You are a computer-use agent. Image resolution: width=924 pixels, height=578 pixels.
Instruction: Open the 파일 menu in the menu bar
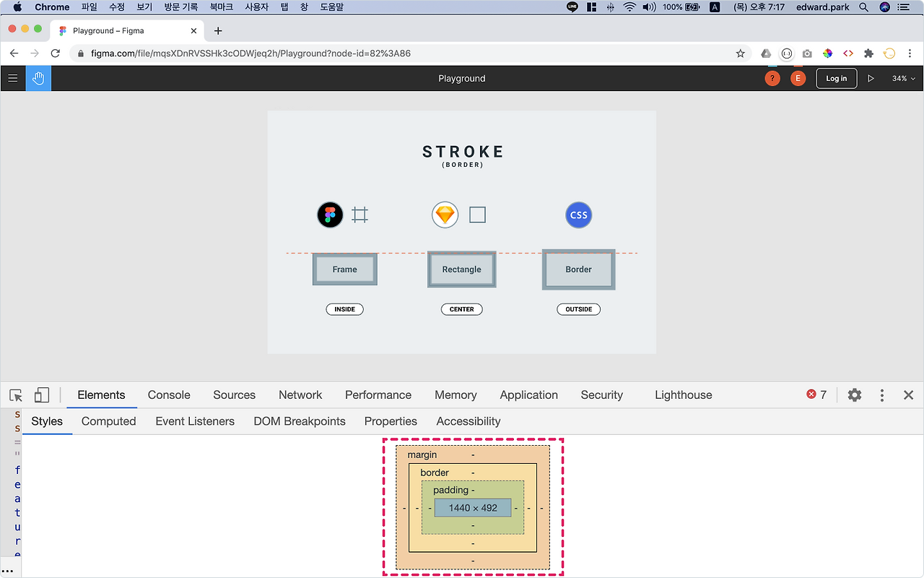point(90,7)
